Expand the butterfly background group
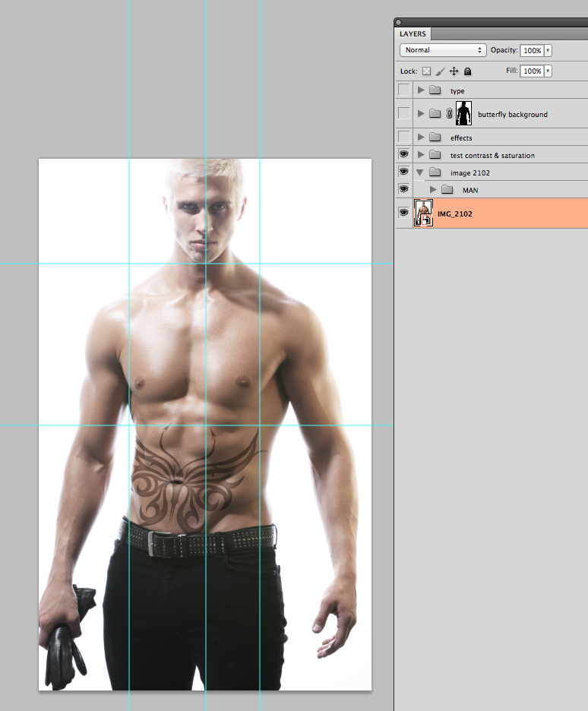 (x=421, y=113)
